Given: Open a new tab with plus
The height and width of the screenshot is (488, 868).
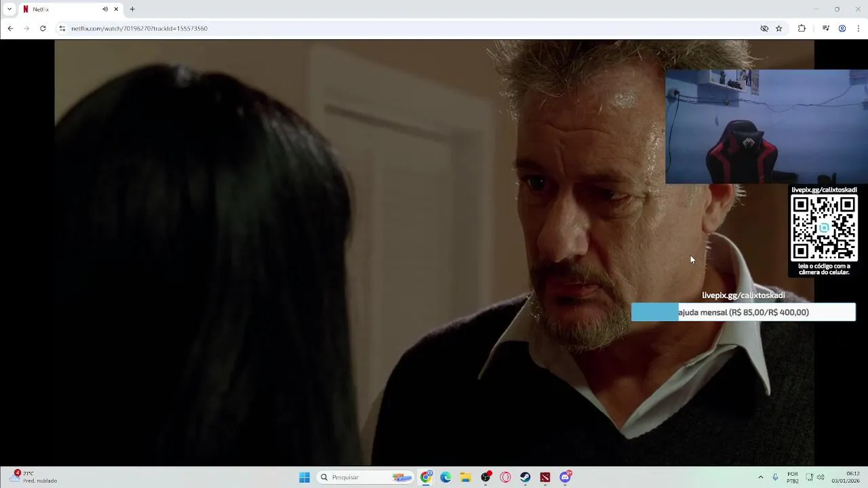Looking at the screenshot, I should tap(132, 9).
